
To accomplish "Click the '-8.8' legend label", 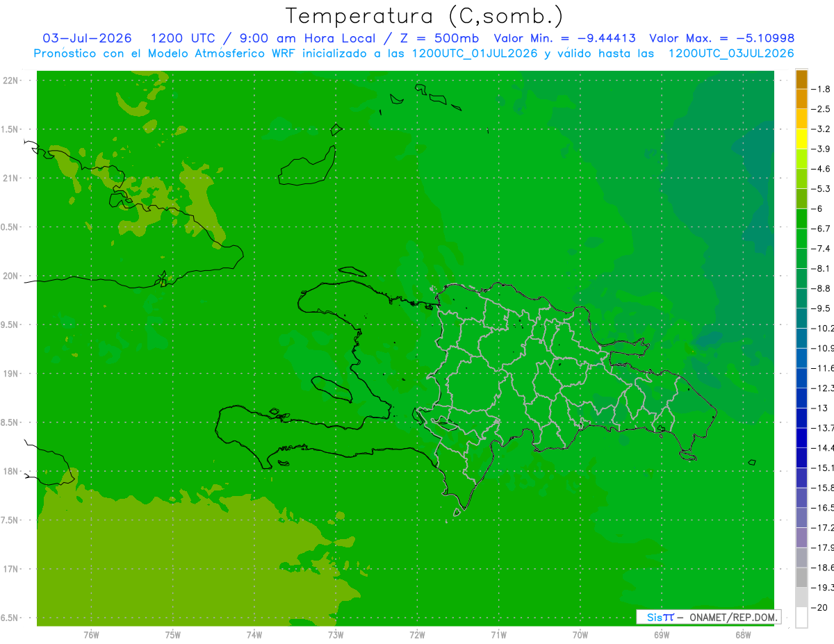I will [821, 288].
